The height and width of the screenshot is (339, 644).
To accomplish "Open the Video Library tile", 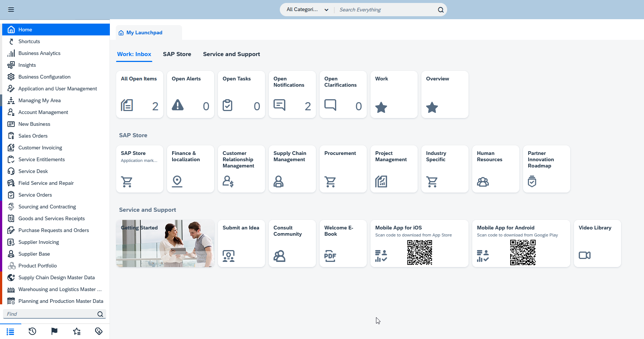I will point(598,243).
